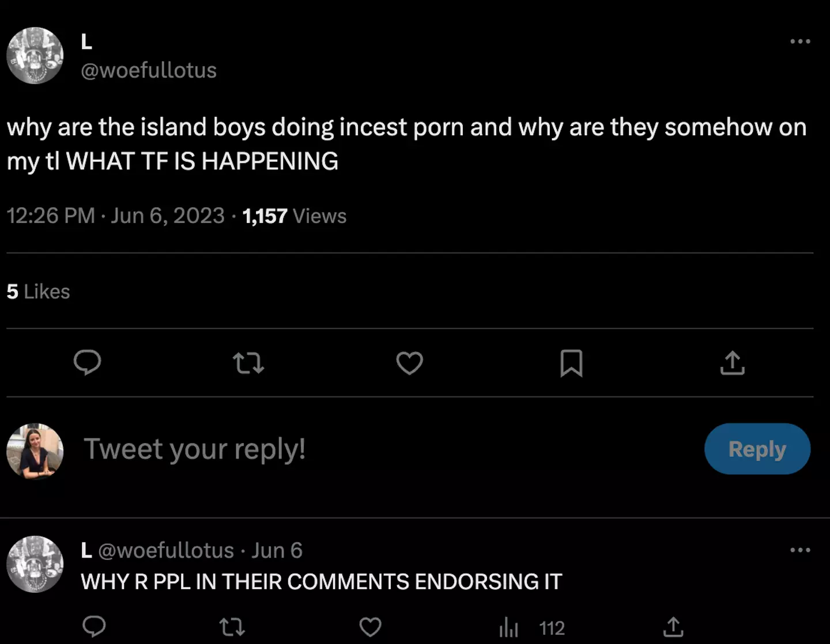
Task: Share the tweet via the share arrow icon
Action: coord(732,363)
